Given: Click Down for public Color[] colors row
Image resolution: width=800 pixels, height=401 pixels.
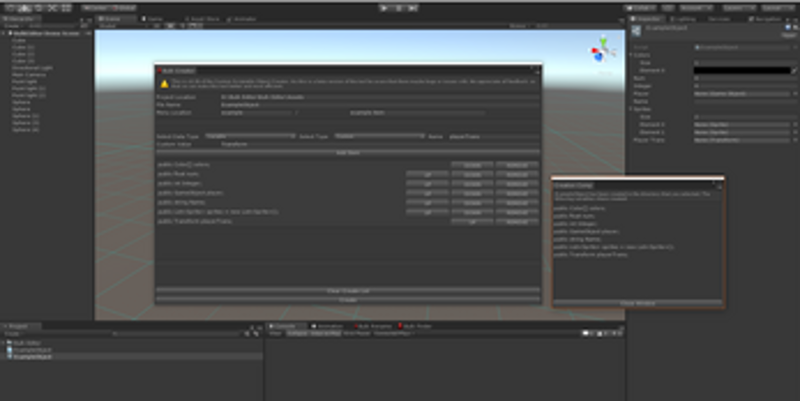Looking at the screenshot, I should coord(472,165).
